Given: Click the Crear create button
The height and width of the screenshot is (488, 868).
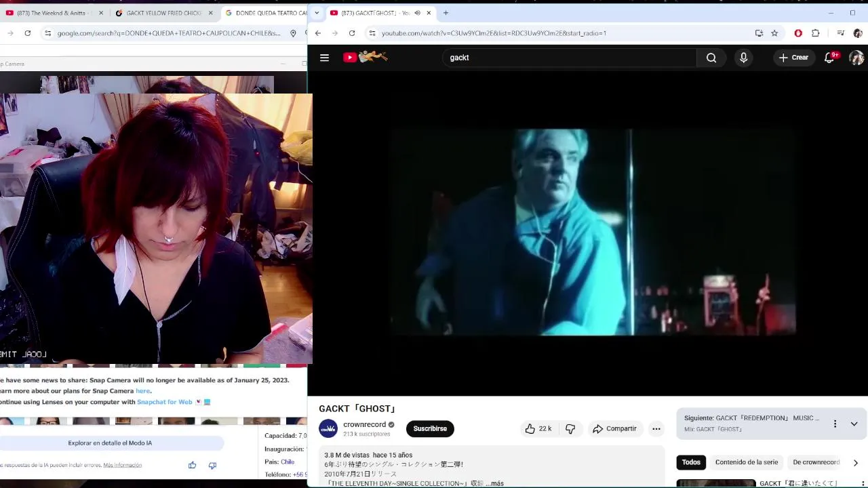Looking at the screenshot, I should pos(793,58).
